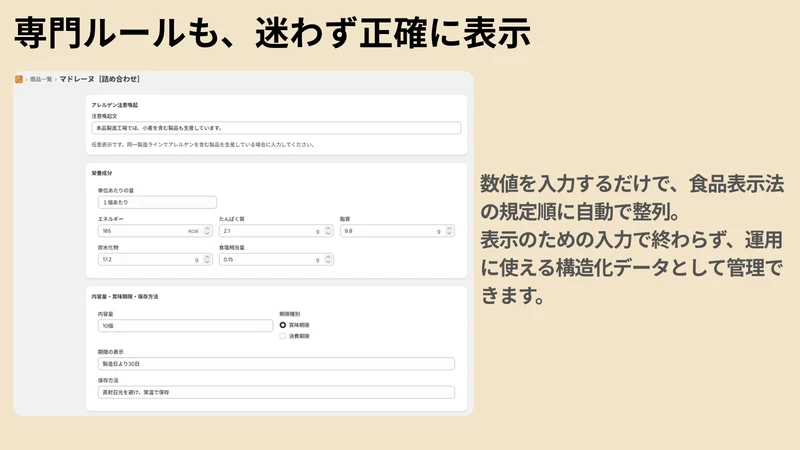Click into the 内容量 field showing 10個
Image resolution: width=800 pixels, height=450 pixels.
point(185,326)
